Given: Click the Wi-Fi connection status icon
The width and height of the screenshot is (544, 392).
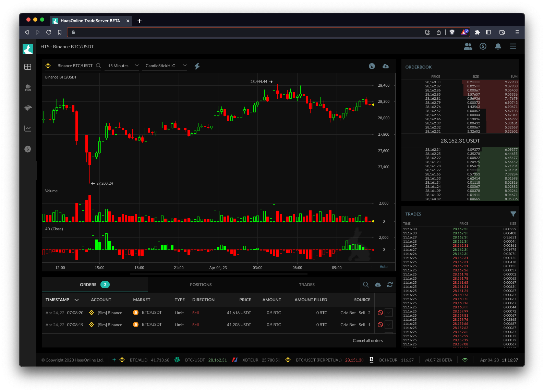Looking at the screenshot, I should click(x=465, y=360).
